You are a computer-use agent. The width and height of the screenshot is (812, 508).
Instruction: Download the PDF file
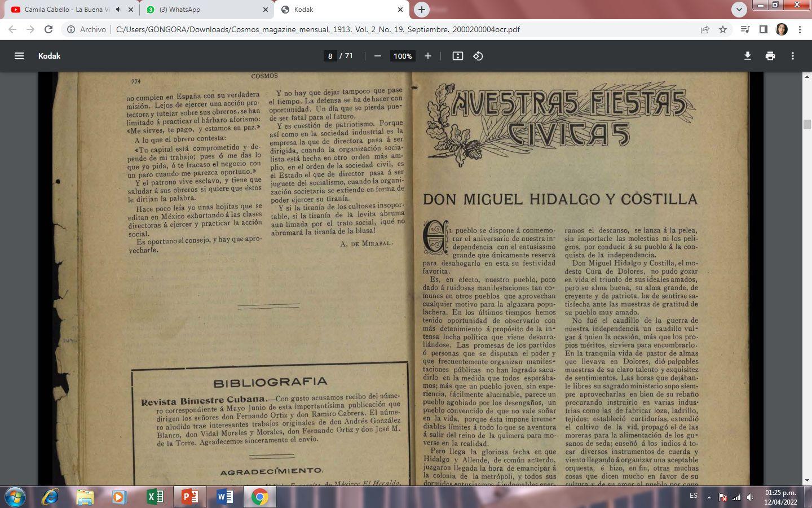click(x=748, y=56)
